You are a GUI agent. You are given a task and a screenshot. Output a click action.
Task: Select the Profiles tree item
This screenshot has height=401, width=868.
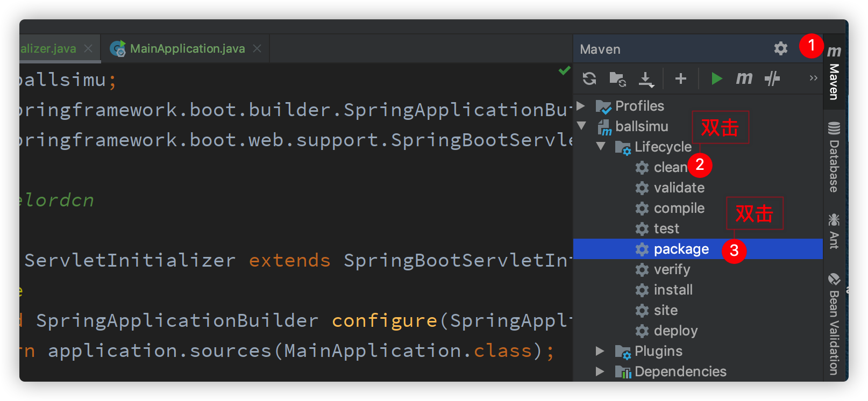coord(639,106)
